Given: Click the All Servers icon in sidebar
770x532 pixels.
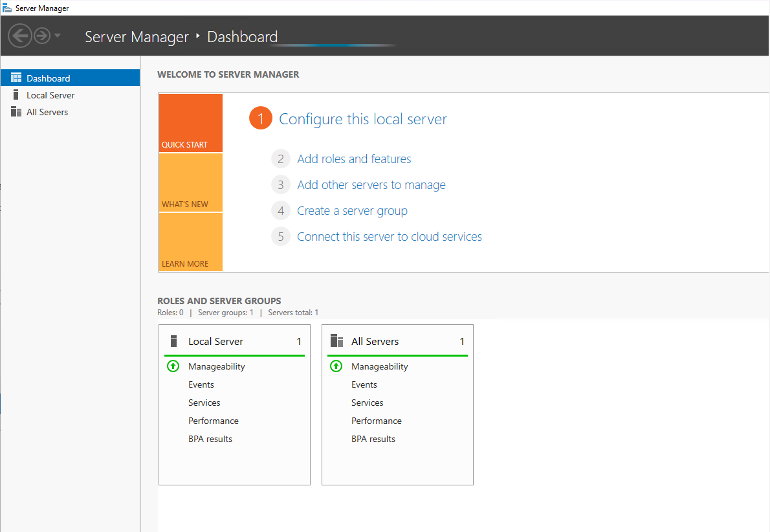Looking at the screenshot, I should click(16, 112).
